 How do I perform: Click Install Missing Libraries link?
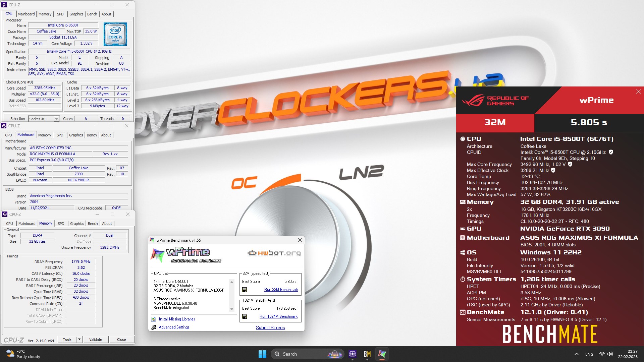[x=177, y=319]
